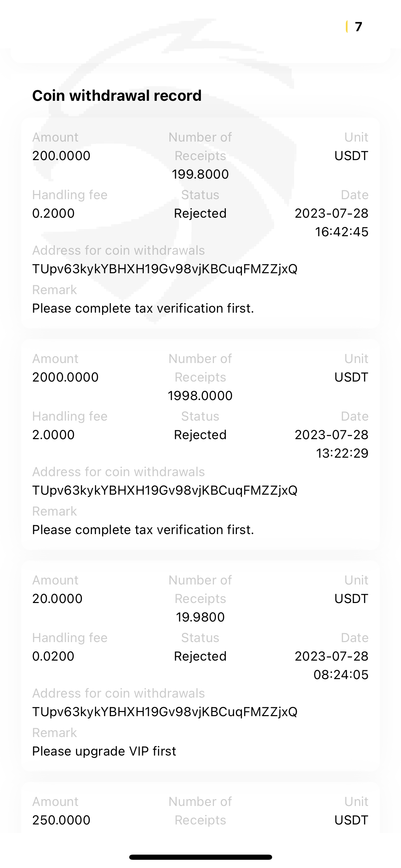This screenshot has height=868, width=401.
Task: Tap the Coin withdrawal record heading
Action: (x=117, y=96)
